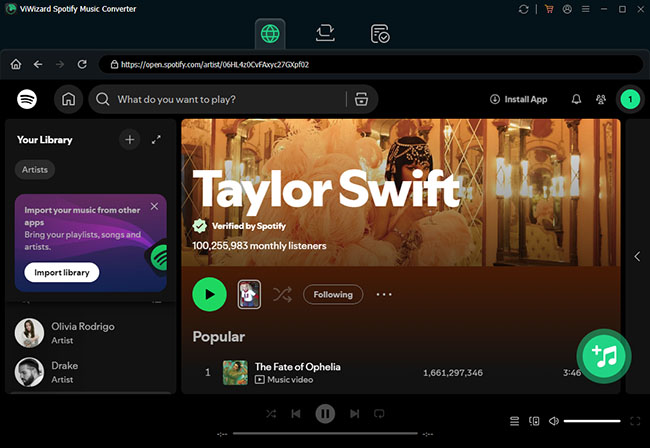Go to browser home page icon

click(16, 64)
